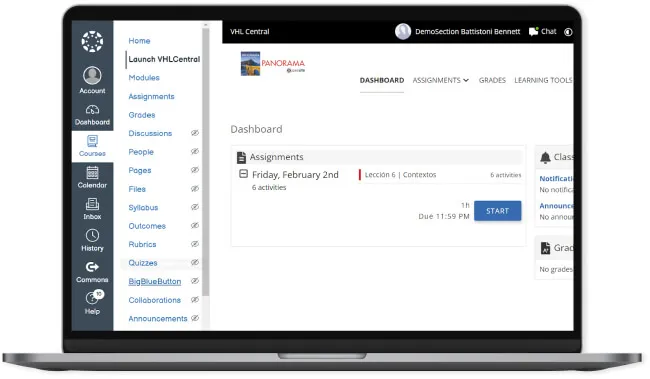Toggle the hidden eye icon beside Outcomes
The width and height of the screenshot is (650, 379).
click(194, 226)
